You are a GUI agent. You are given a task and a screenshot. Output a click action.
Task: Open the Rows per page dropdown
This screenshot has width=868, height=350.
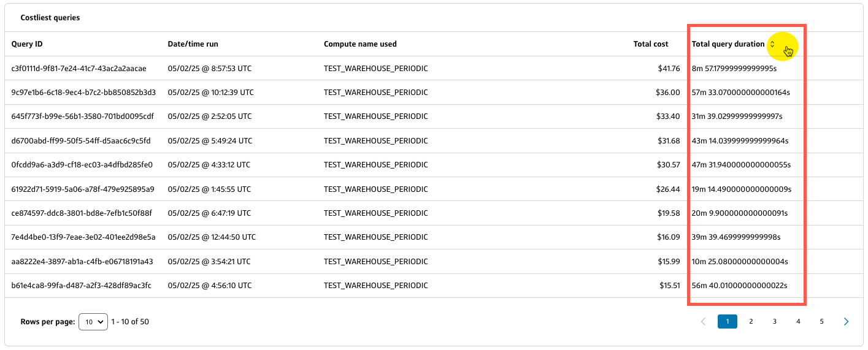[x=93, y=321]
